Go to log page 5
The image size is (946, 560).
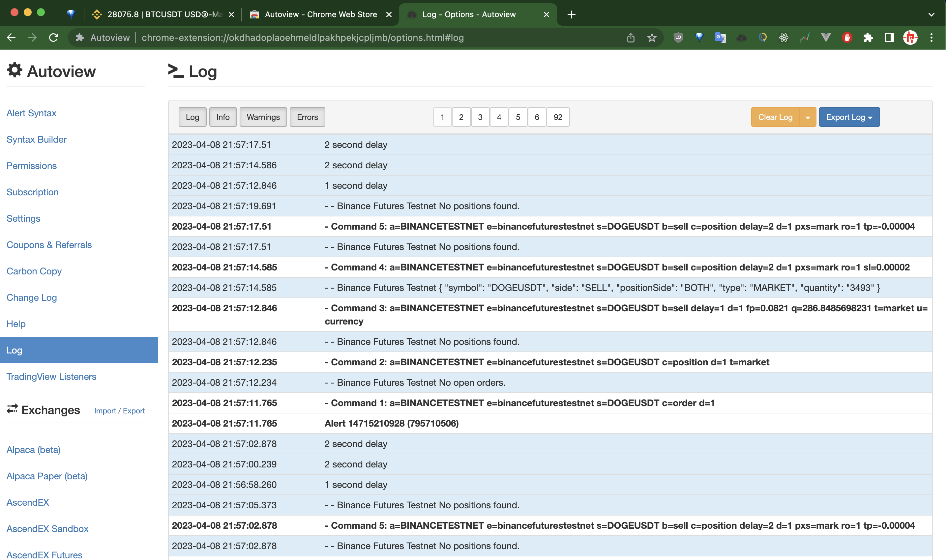coord(518,117)
